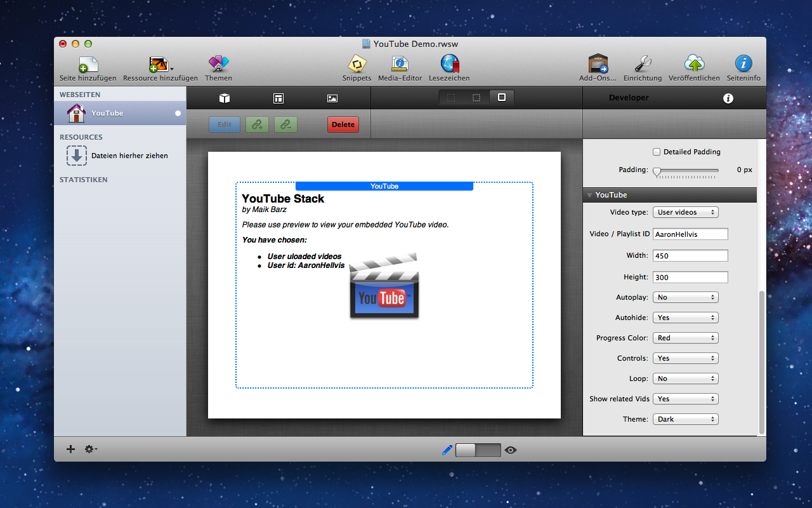Click the RESOURCES sidebar heading
Screen dimensions: 812x508
(81, 137)
